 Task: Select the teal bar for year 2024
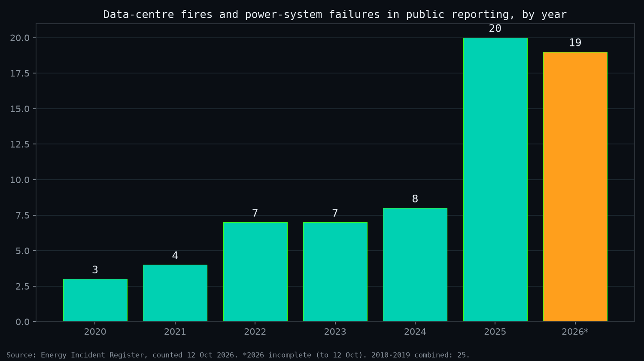click(415, 265)
